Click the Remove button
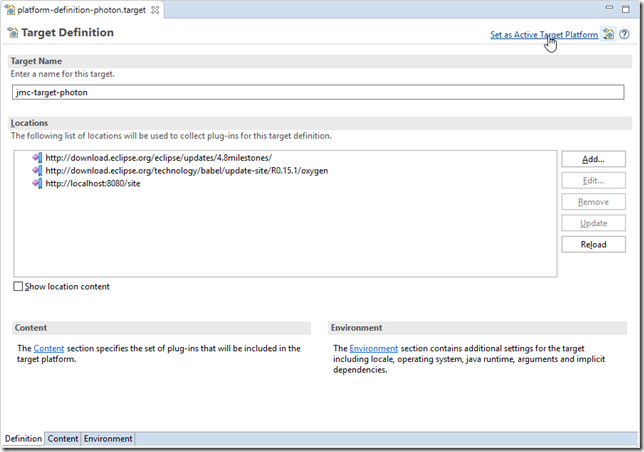The width and height of the screenshot is (644, 452). (x=593, y=202)
